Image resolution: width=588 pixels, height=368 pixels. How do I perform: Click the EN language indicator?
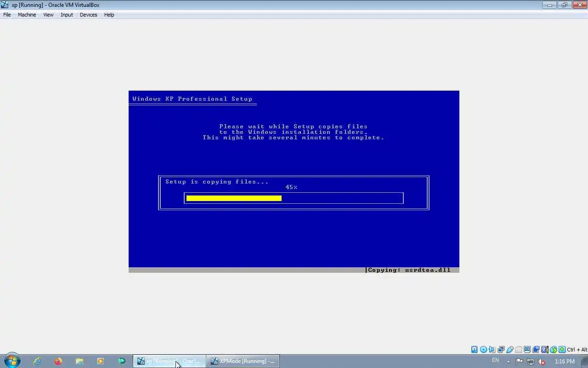(x=495, y=360)
